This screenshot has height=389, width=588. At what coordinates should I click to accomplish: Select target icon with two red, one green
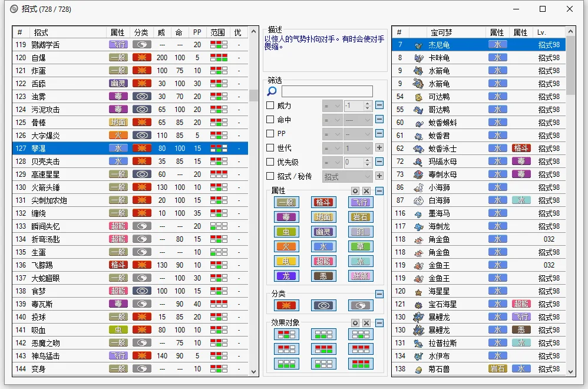coord(286,334)
